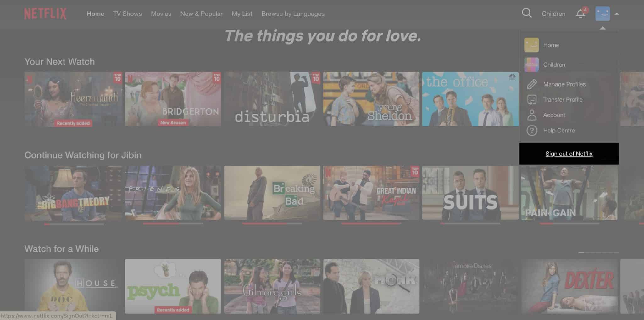Image resolution: width=644 pixels, height=320 pixels.
Task: Click the notifications bell icon
Action: (x=580, y=13)
